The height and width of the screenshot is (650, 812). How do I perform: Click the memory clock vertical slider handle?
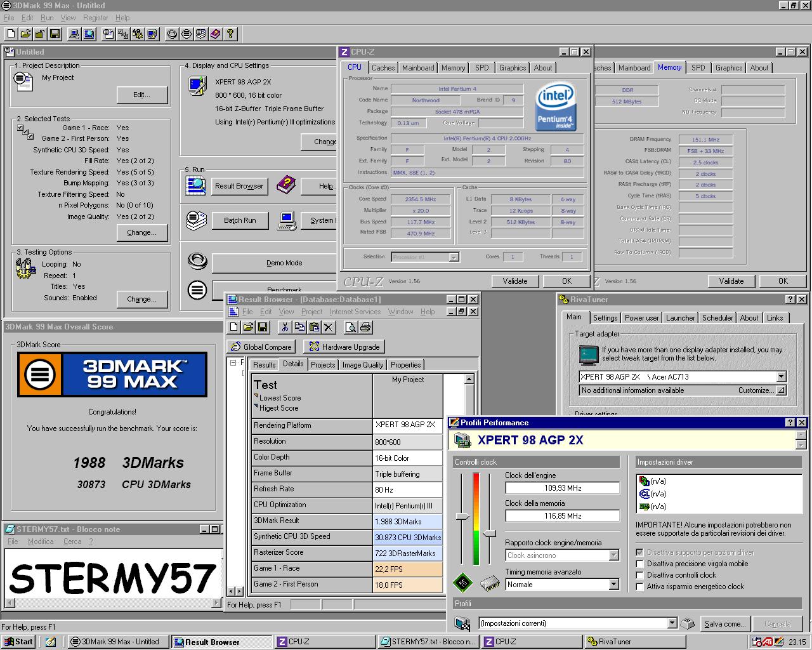489,533
